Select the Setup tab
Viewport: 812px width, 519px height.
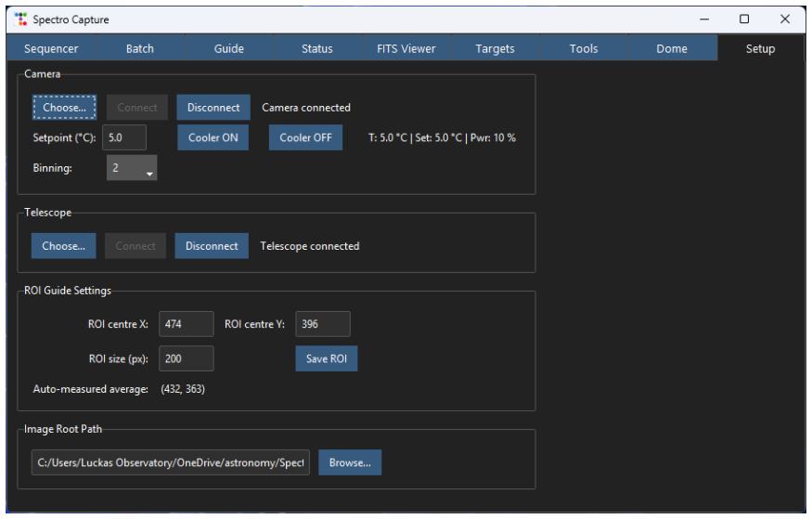coord(760,48)
